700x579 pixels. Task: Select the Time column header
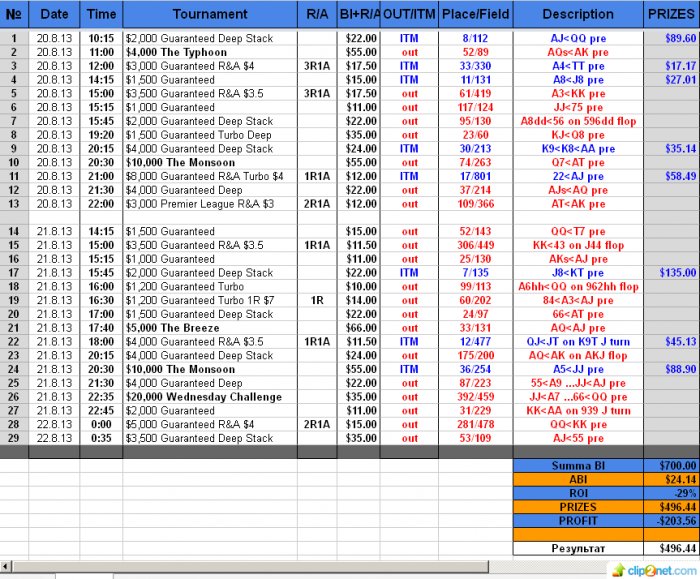click(101, 14)
